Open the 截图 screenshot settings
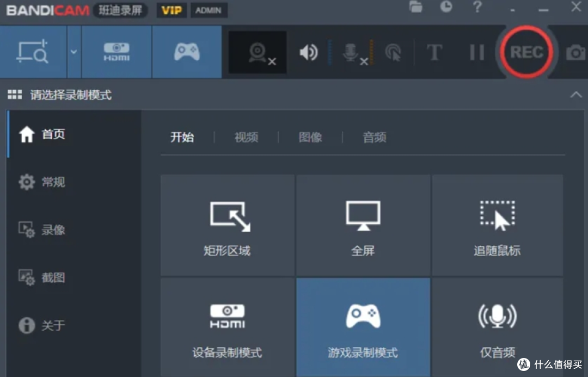 click(x=74, y=277)
